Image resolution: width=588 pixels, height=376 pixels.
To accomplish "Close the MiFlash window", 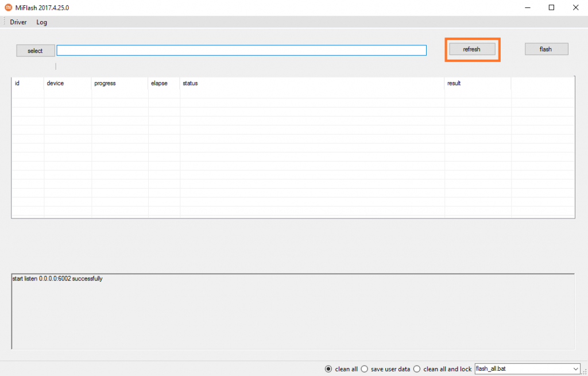I will click(575, 7).
